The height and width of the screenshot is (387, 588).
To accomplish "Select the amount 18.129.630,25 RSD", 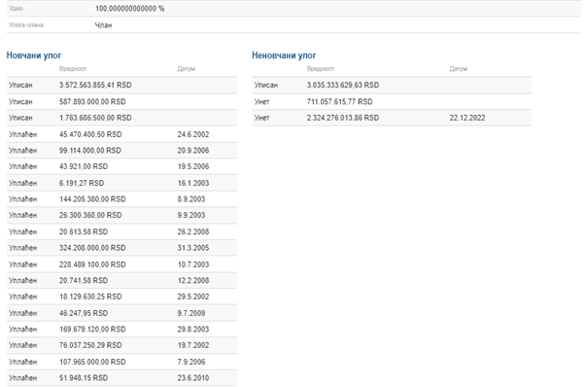I will 90,297.
